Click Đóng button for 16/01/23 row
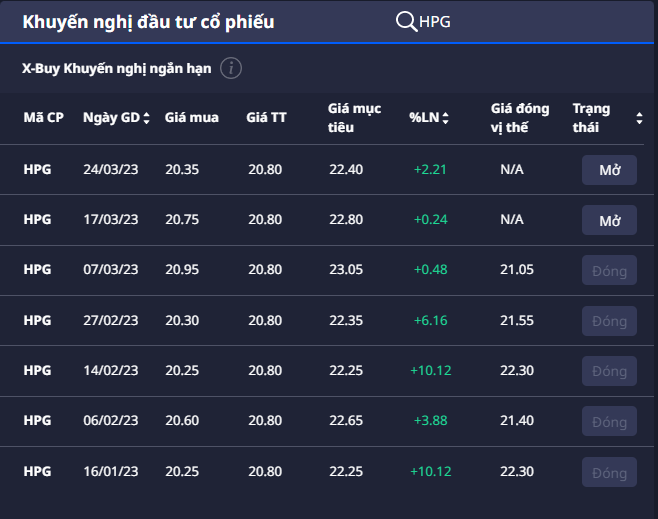This screenshot has height=519, width=658. pyautogui.click(x=609, y=472)
